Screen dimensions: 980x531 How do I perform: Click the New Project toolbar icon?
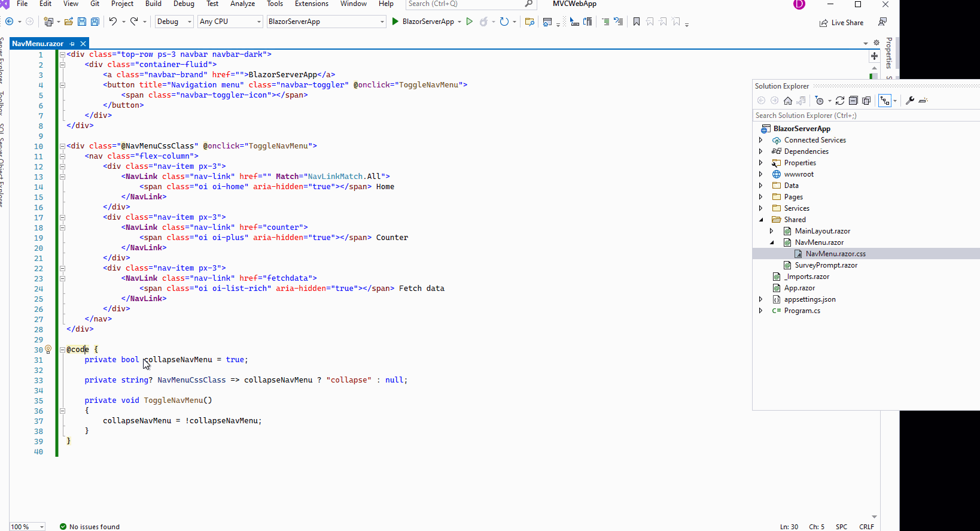[48, 22]
